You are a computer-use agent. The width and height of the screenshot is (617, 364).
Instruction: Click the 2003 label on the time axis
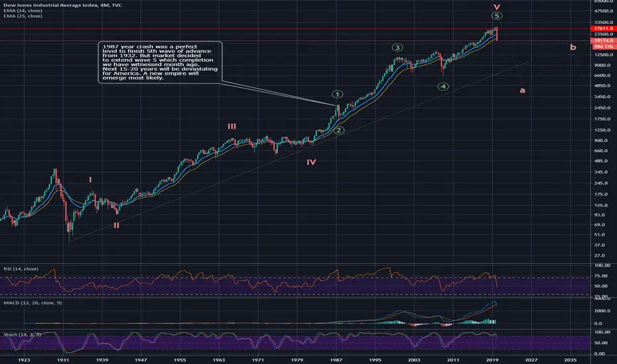[414, 359]
